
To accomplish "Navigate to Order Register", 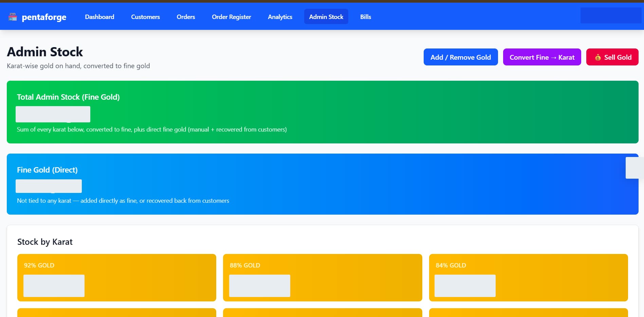I will tap(232, 17).
